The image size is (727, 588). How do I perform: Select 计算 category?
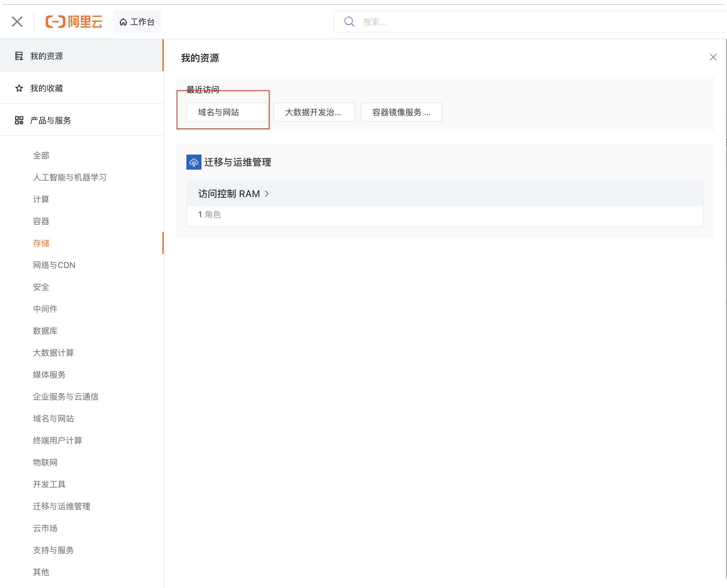41,199
